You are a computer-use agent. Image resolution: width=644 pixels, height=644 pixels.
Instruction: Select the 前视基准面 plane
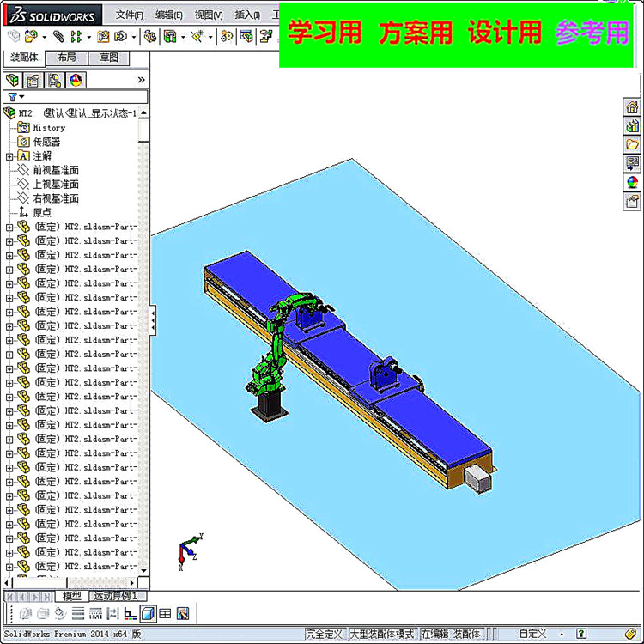coord(48,170)
